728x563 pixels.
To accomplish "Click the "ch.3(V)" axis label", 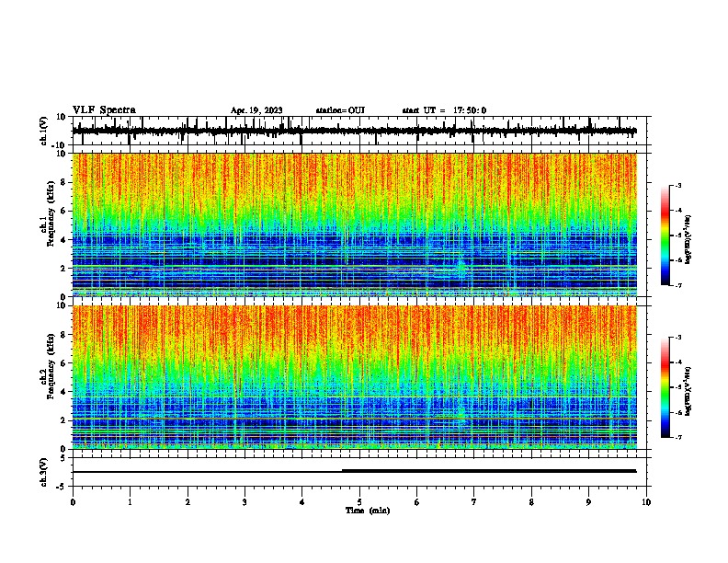I will [44, 472].
